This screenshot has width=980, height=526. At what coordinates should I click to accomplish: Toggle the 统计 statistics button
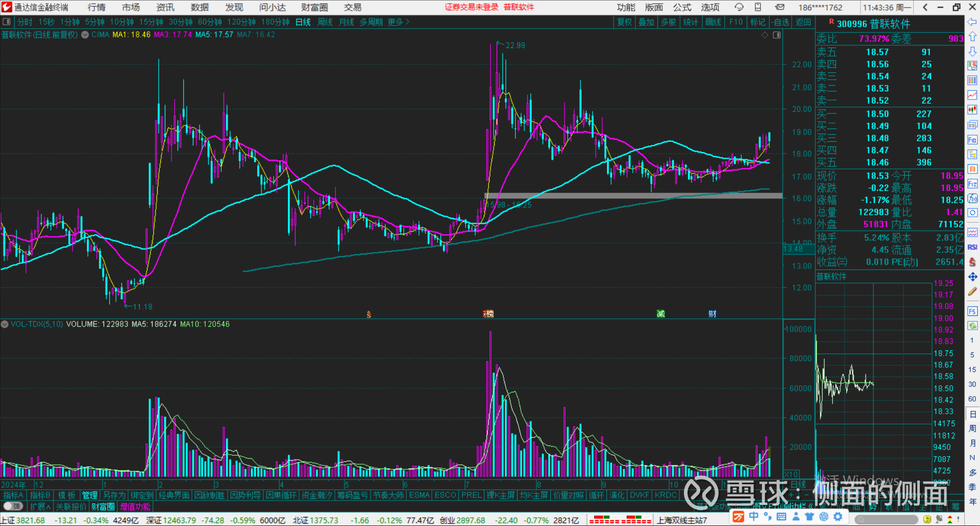coord(691,22)
